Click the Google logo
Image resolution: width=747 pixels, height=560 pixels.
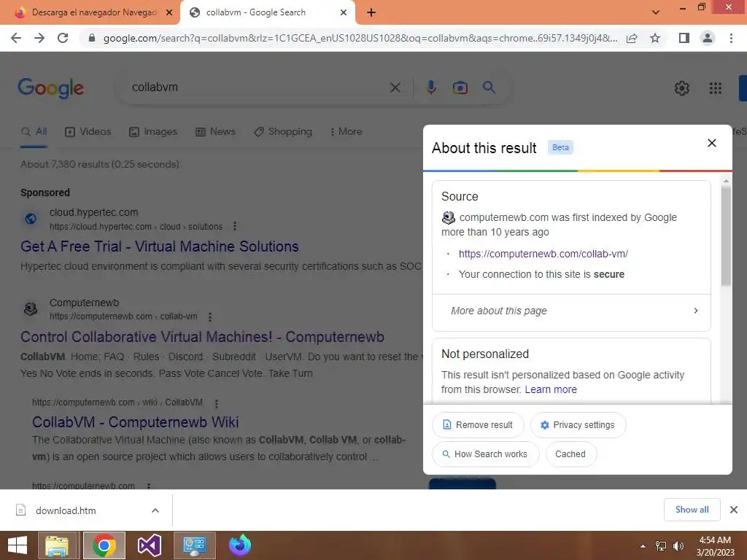(51, 88)
